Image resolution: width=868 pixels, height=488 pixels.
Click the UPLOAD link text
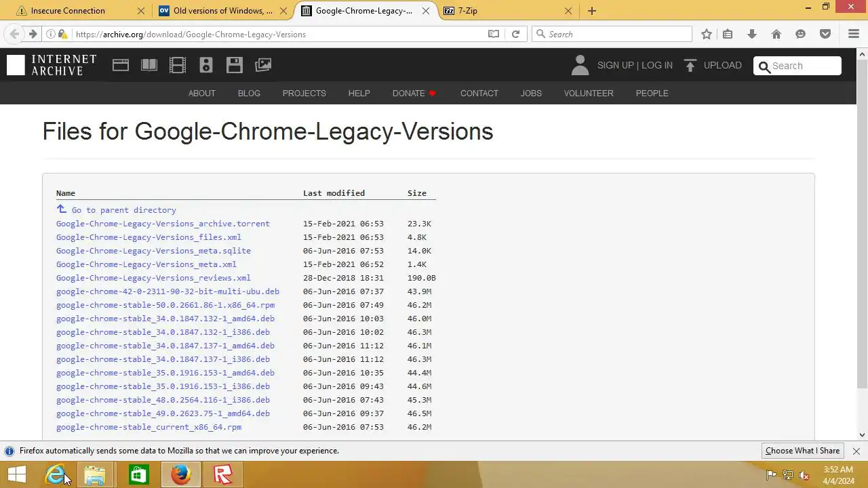(x=723, y=65)
